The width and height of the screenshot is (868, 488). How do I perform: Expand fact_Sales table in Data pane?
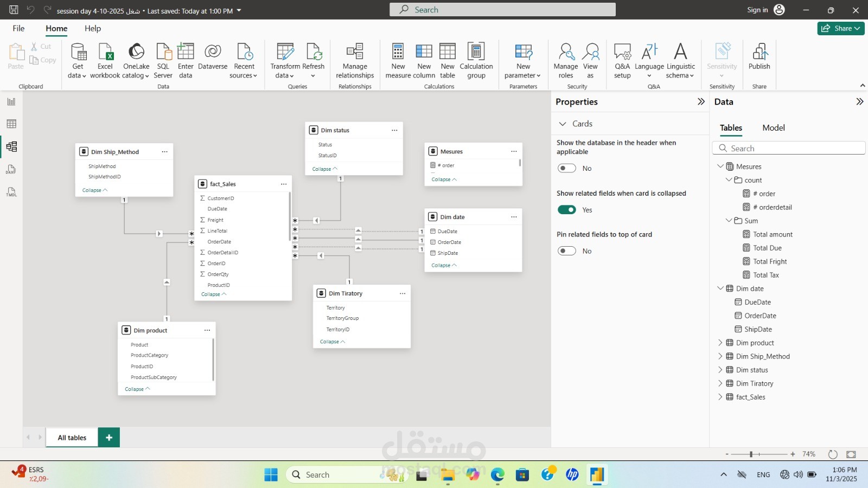tap(720, 397)
